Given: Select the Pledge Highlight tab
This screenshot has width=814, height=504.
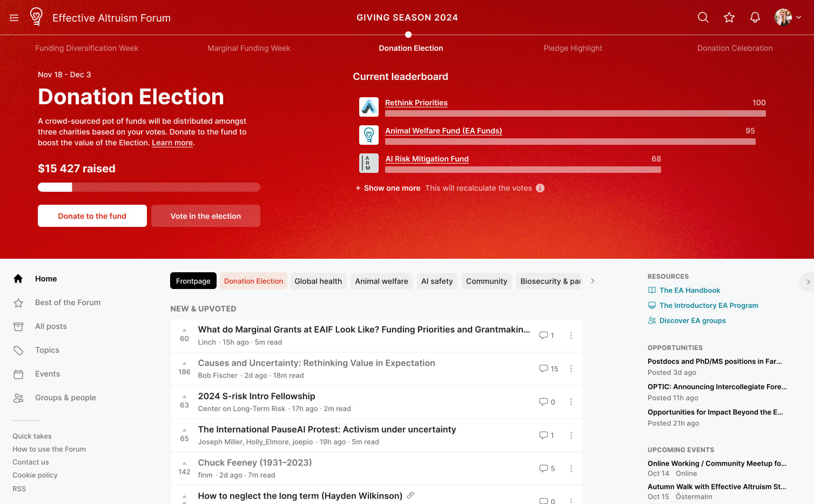Looking at the screenshot, I should (573, 48).
